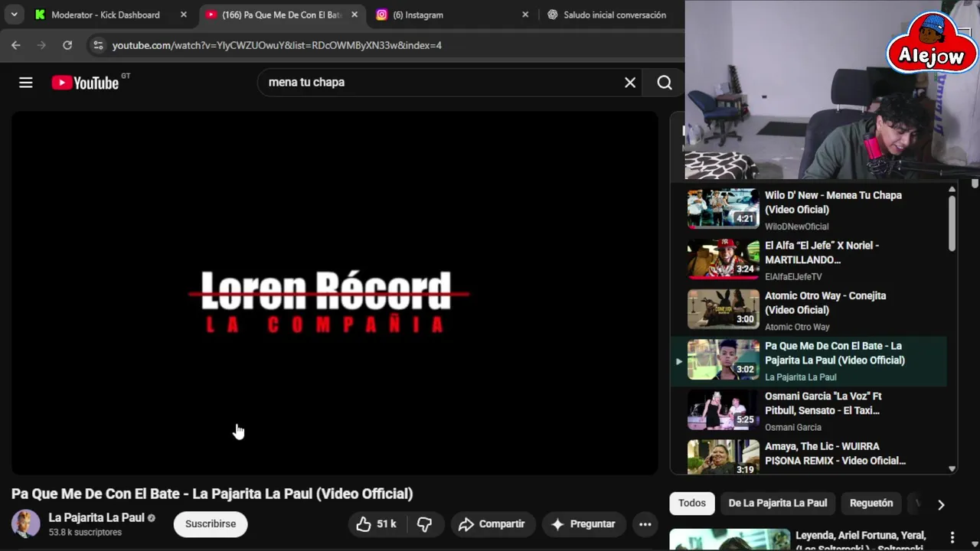The height and width of the screenshot is (551, 980).
Task: Play El Alfa MARTILLANDO thumbnail
Action: tap(723, 259)
